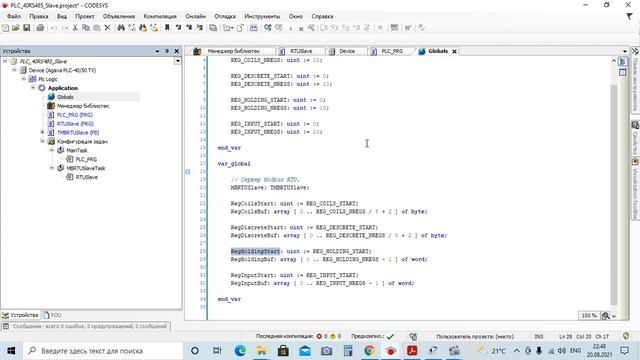
Task: Stop the application with the stop icon
Action: click(x=301, y=29)
